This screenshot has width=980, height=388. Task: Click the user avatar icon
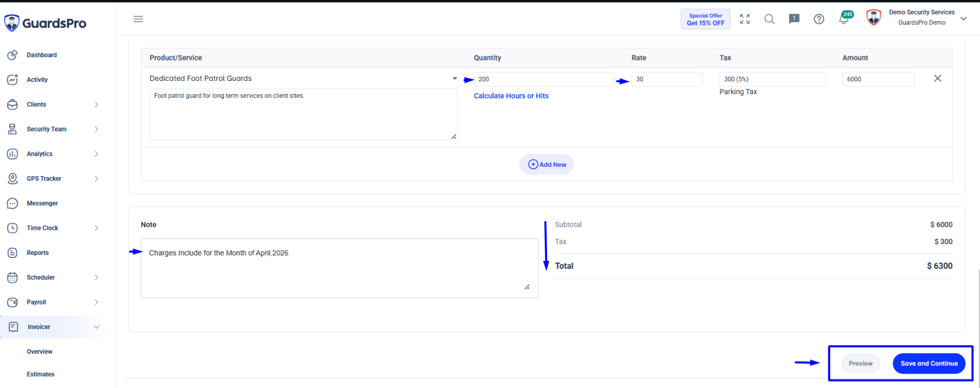click(874, 17)
